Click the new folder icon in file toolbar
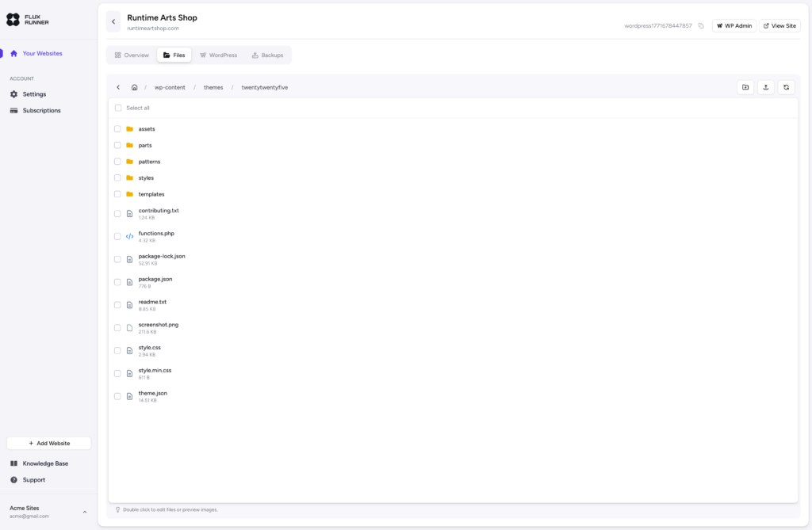The height and width of the screenshot is (530, 812). tap(745, 87)
